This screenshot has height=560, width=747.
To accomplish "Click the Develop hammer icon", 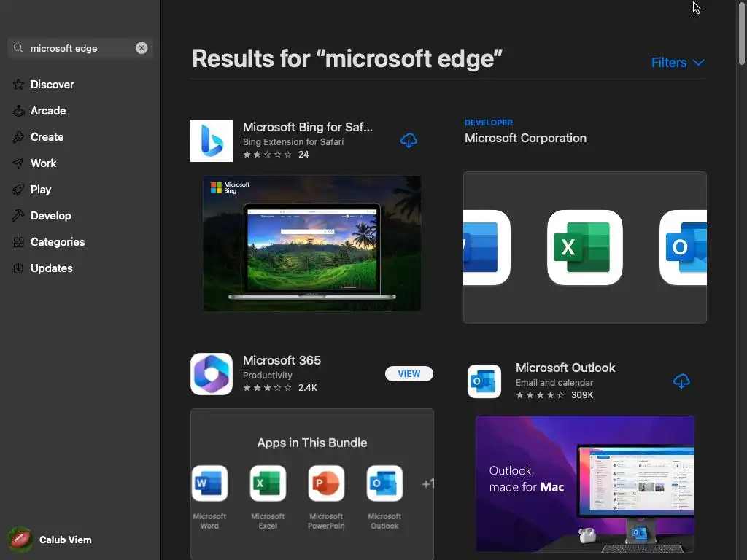I will point(18,215).
